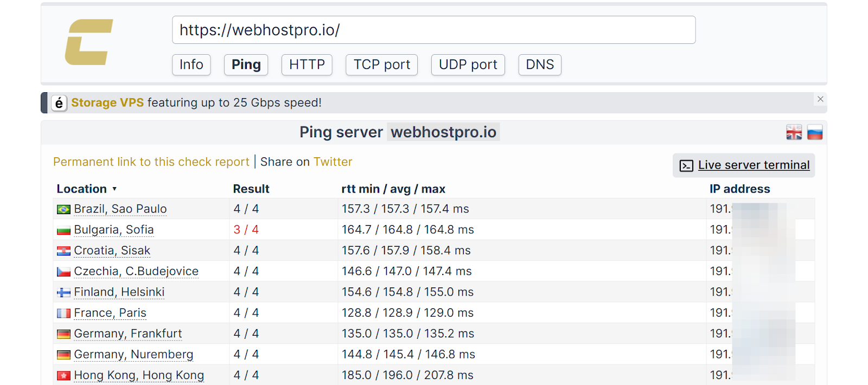Click the 185.0 / 196.0 / 207.8 ms value
The image size is (868, 385).
click(407, 375)
